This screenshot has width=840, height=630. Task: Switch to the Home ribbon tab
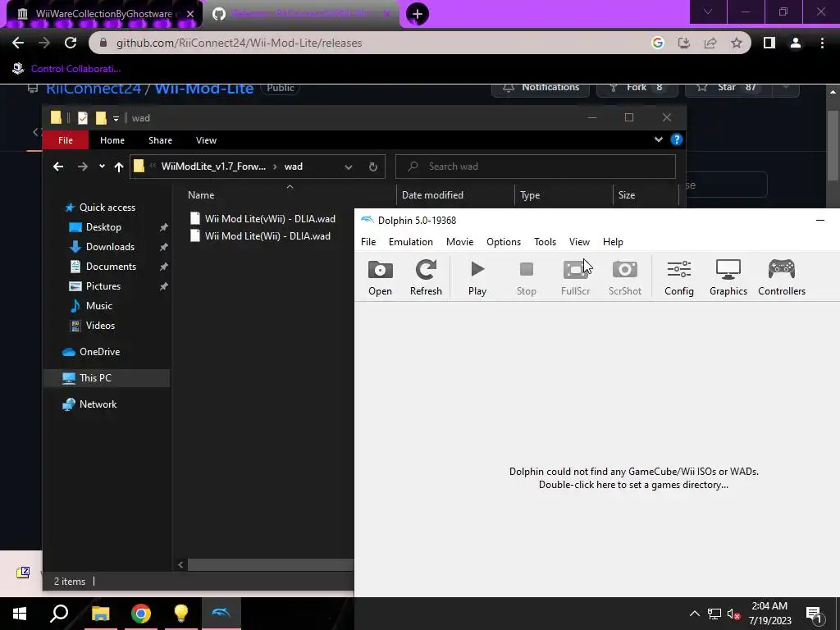(112, 139)
